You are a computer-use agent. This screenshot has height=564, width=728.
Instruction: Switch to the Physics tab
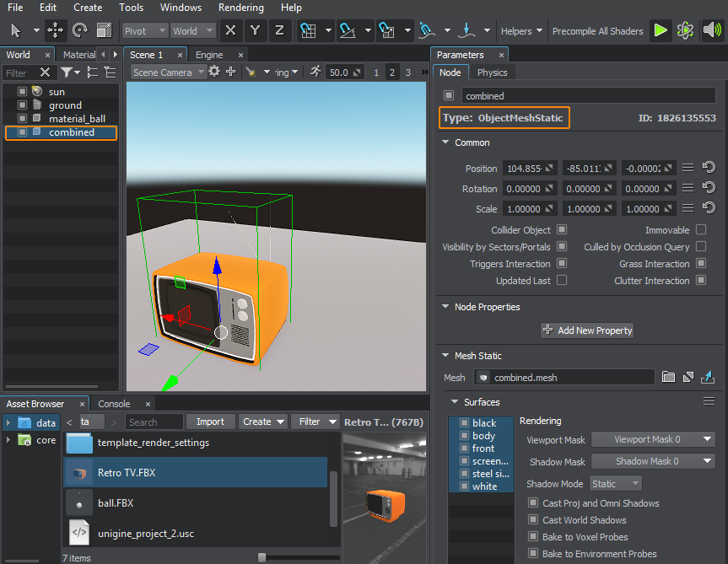(x=493, y=73)
